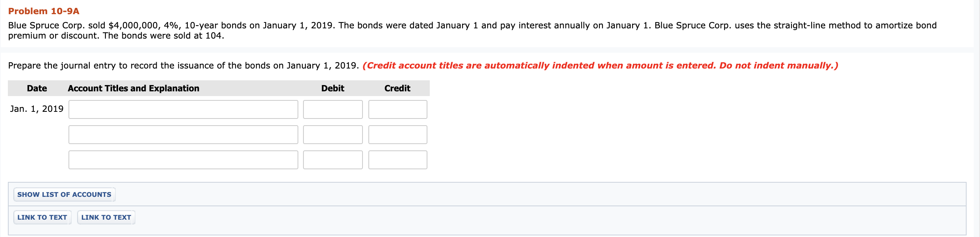Image resolution: width=980 pixels, height=237 pixels.
Task: Click the Debit field in the first row
Action: (x=333, y=109)
